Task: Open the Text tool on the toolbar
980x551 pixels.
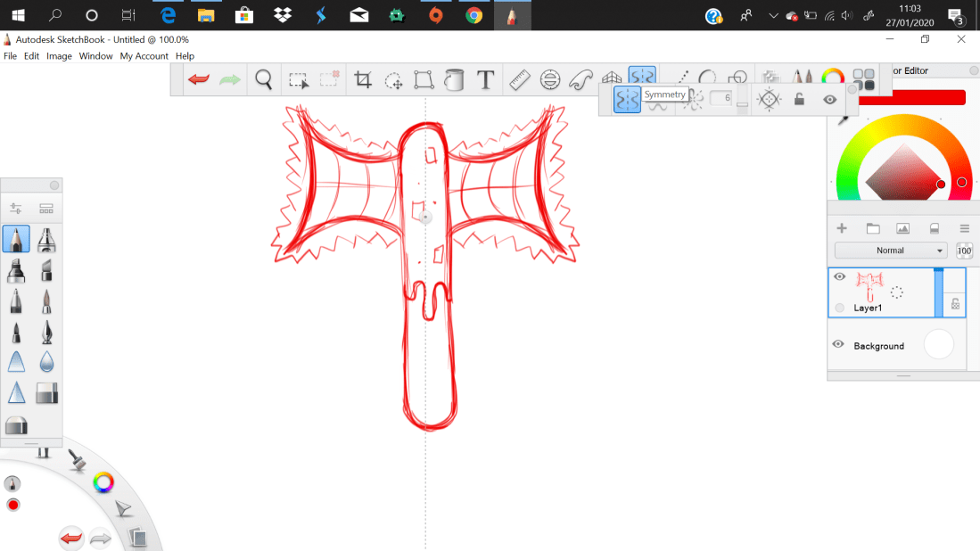Action: (x=486, y=79)
